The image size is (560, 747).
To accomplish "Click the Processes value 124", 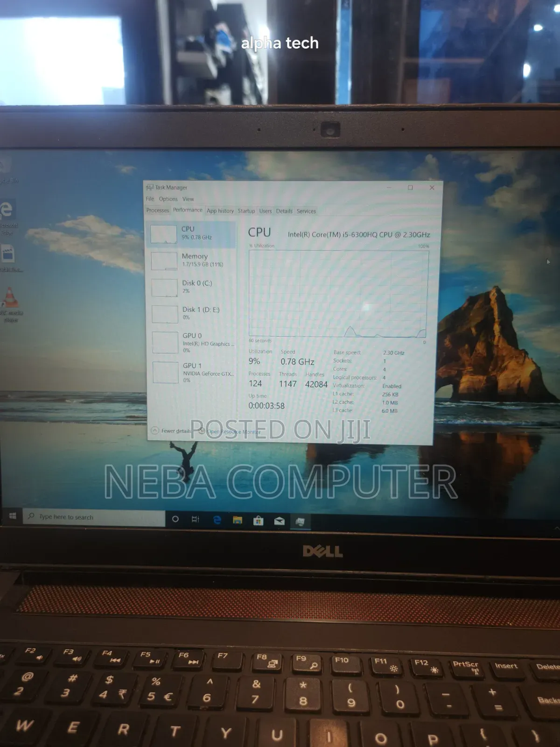I will point(255,383).
